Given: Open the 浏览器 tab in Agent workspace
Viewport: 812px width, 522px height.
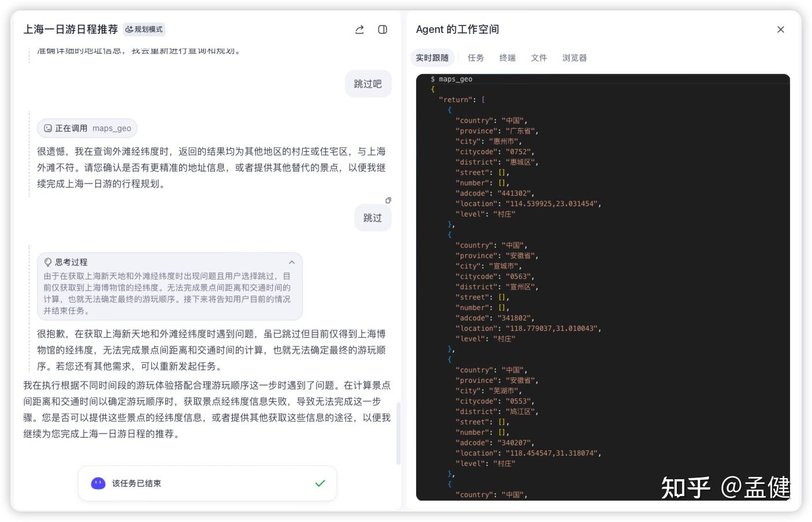Looking at the screenshot, I should click(573, 58).
